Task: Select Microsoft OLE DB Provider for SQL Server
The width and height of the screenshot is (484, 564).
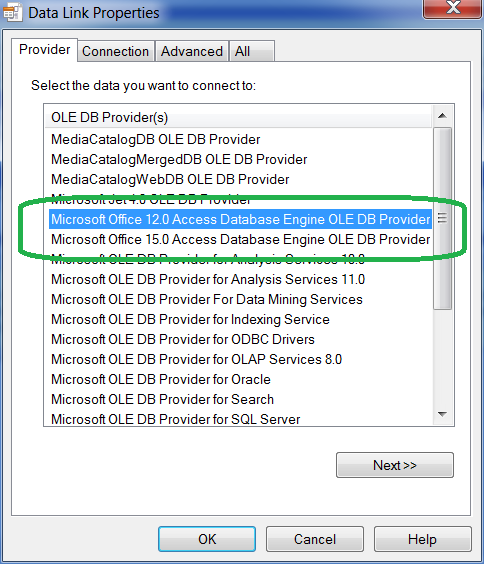Action: coord(175,419)
